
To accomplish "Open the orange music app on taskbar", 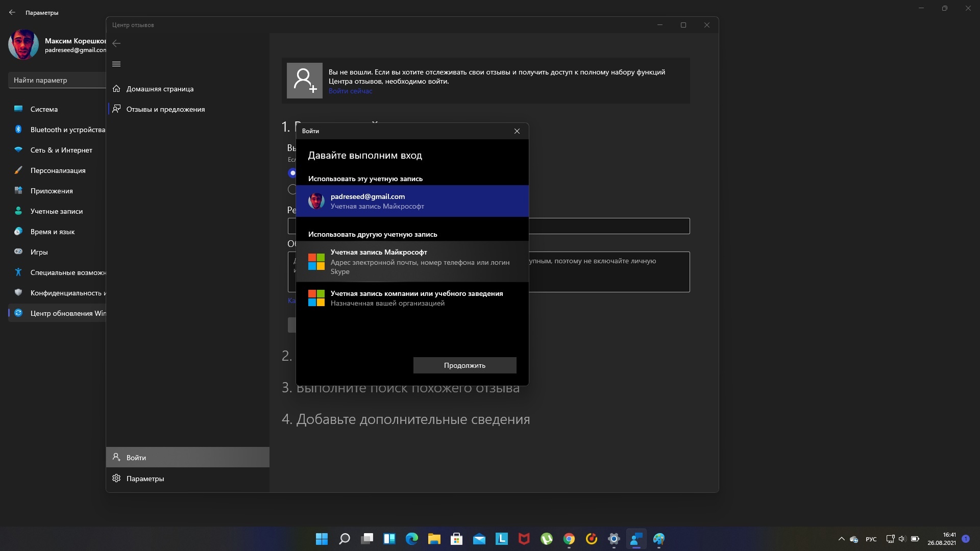I will (592, 539).
